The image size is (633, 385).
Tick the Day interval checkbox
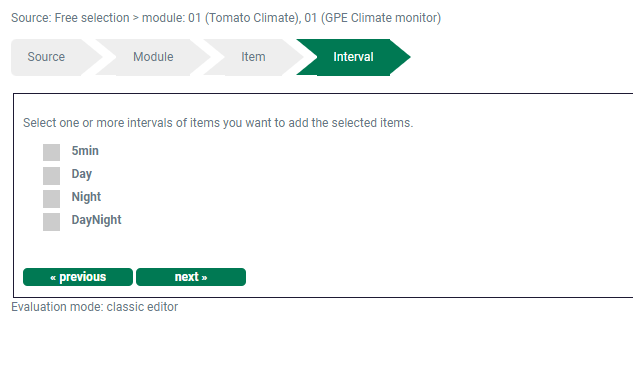pos(51,176)
